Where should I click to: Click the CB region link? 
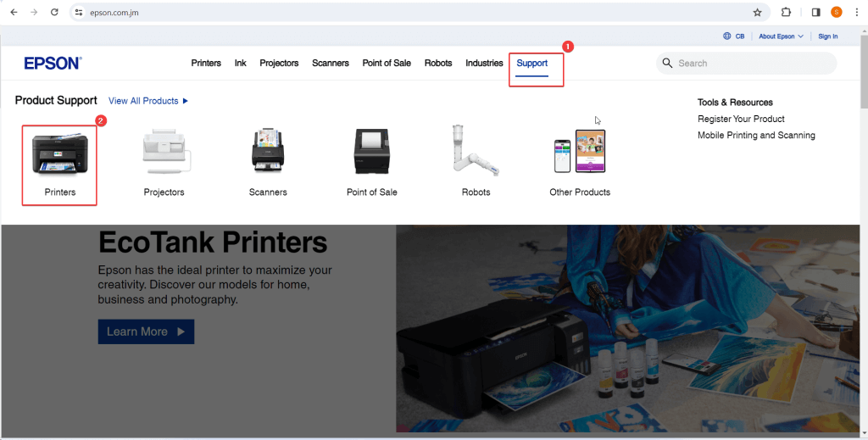pyautogui.click(x=739, y=36)
